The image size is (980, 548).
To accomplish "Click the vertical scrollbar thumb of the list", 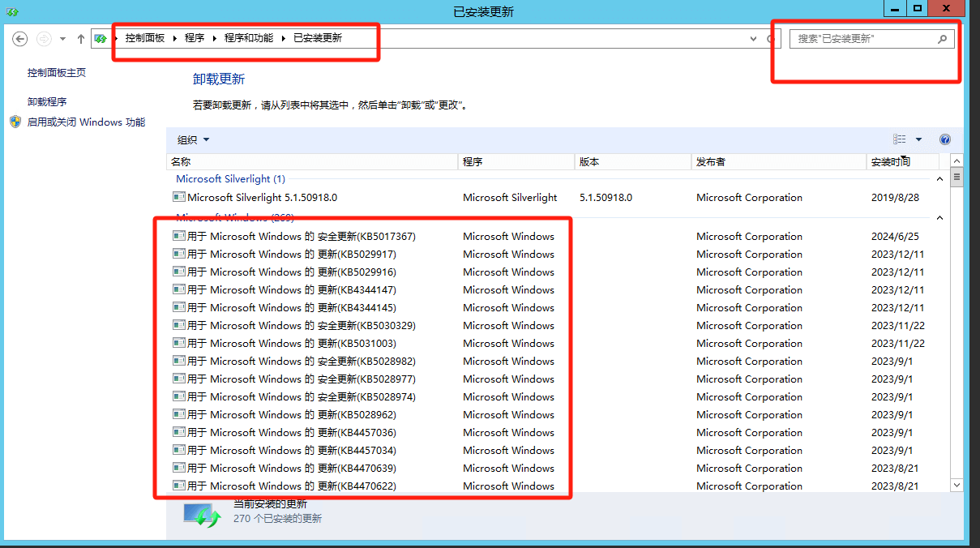I will [956, 177].
